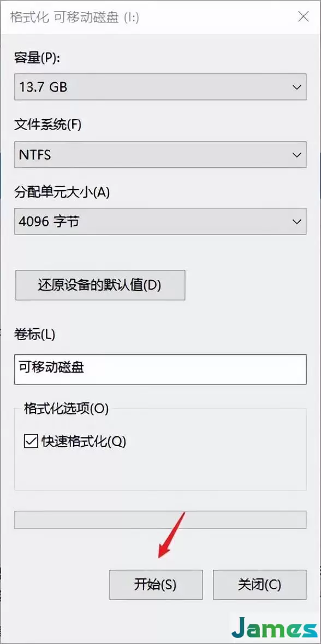Click the format progress bar
This screenshot has width=321, height=644.
pos(160,519)
